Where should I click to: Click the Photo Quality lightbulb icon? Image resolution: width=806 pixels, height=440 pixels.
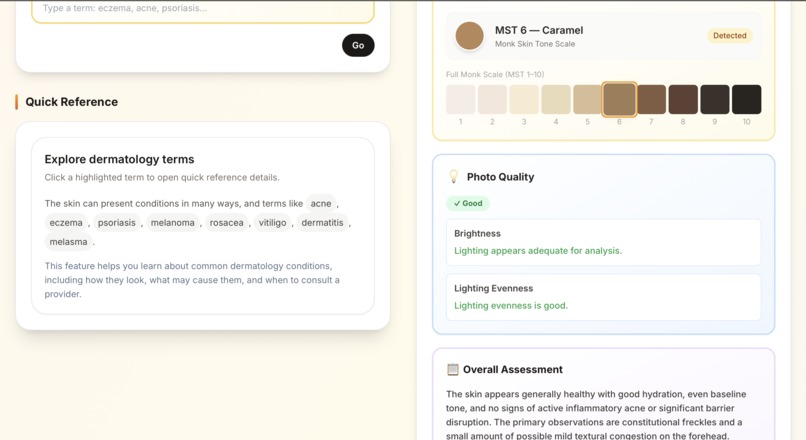point(453,177)
